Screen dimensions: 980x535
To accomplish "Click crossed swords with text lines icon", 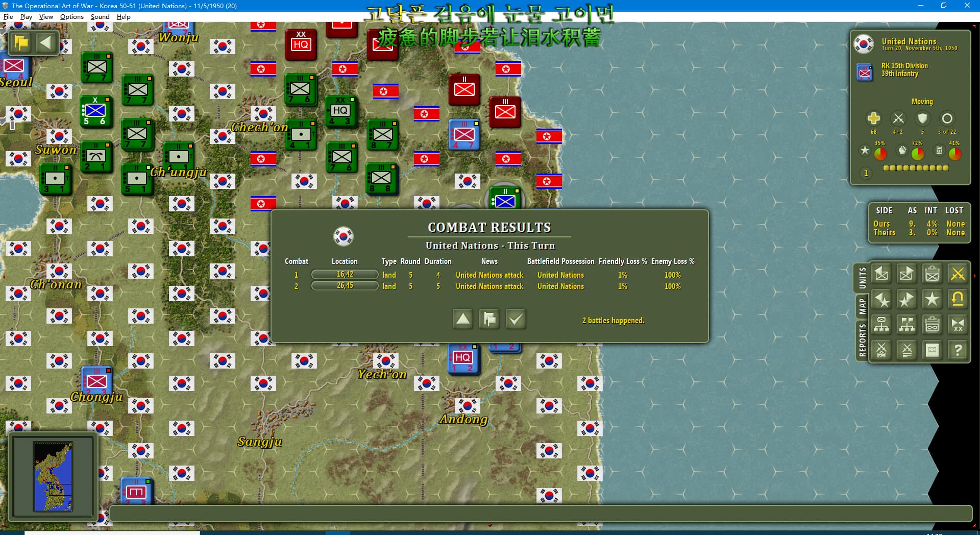I will 907,350.
